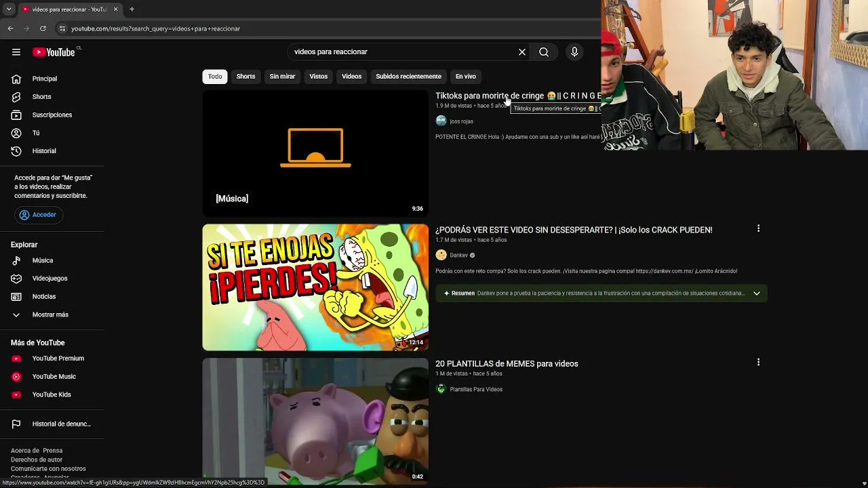Play the [Música] placeholder thumbnail video
Screen dimensions: 868x488
315,153
